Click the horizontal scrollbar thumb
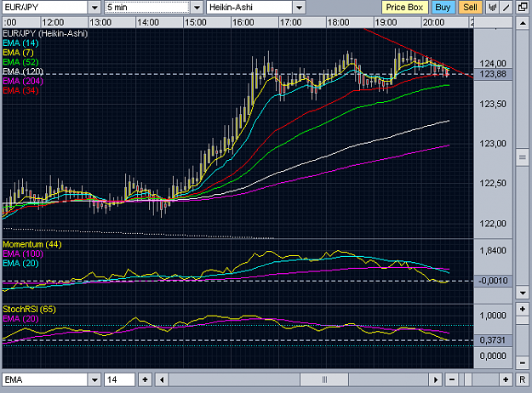Screen dimensions: 532x393 pos(324,379)
